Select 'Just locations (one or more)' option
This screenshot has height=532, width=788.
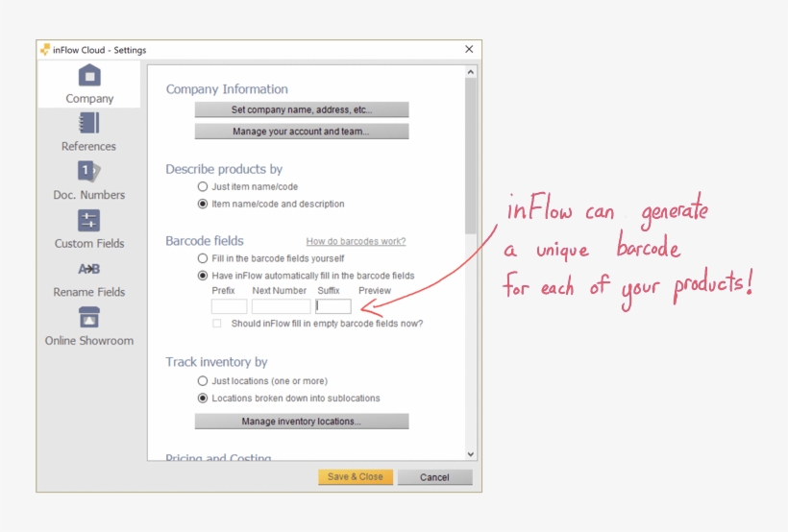coord(203,381)
